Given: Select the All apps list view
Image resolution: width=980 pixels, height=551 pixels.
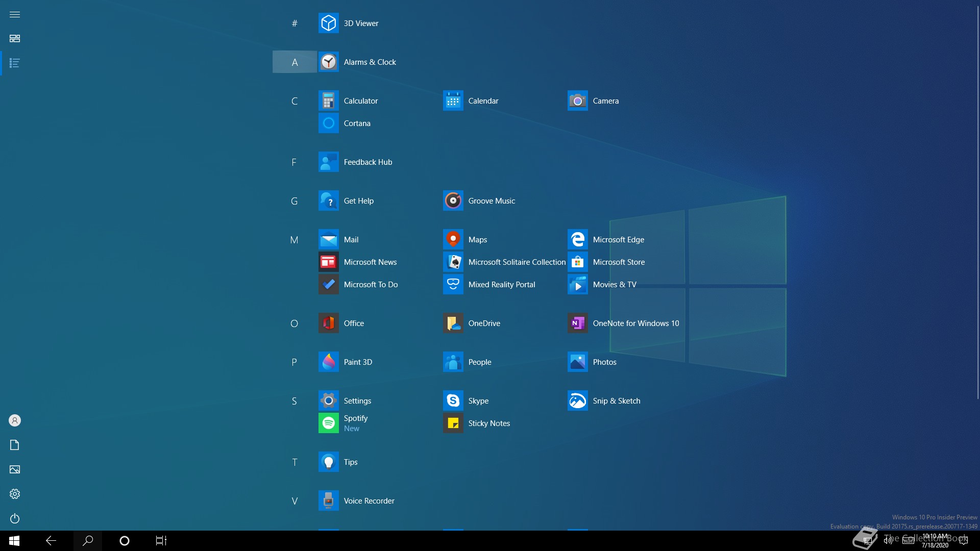Looking at the screenshot, I should tap(15, 63).
